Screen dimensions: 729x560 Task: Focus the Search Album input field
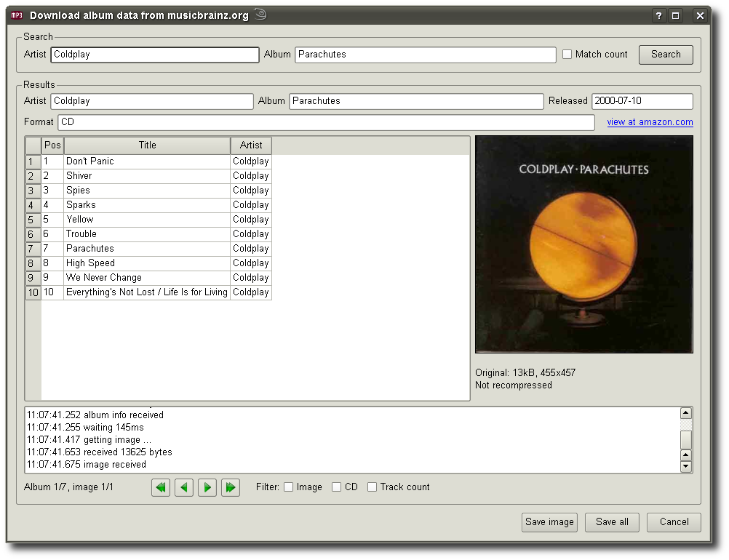tap(426, 55)
